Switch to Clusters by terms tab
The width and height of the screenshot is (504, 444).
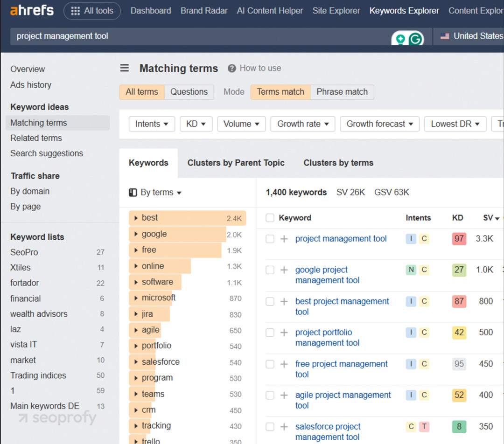[x=338, y=163]
